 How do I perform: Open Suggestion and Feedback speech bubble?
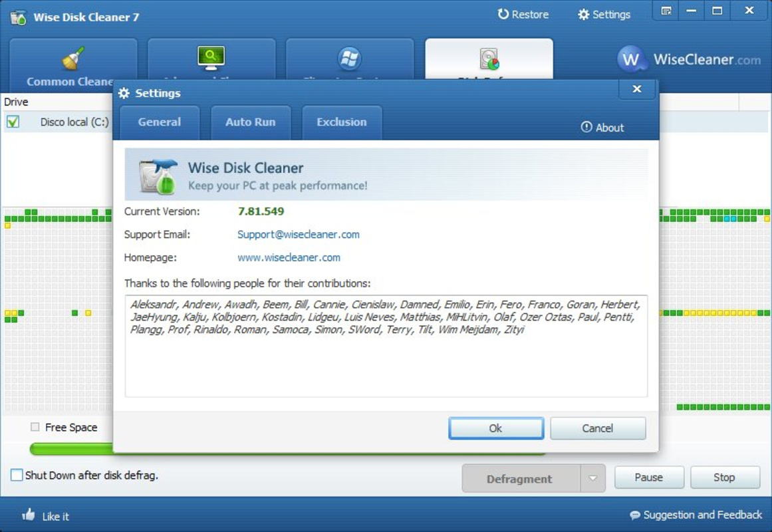[634, 515]
